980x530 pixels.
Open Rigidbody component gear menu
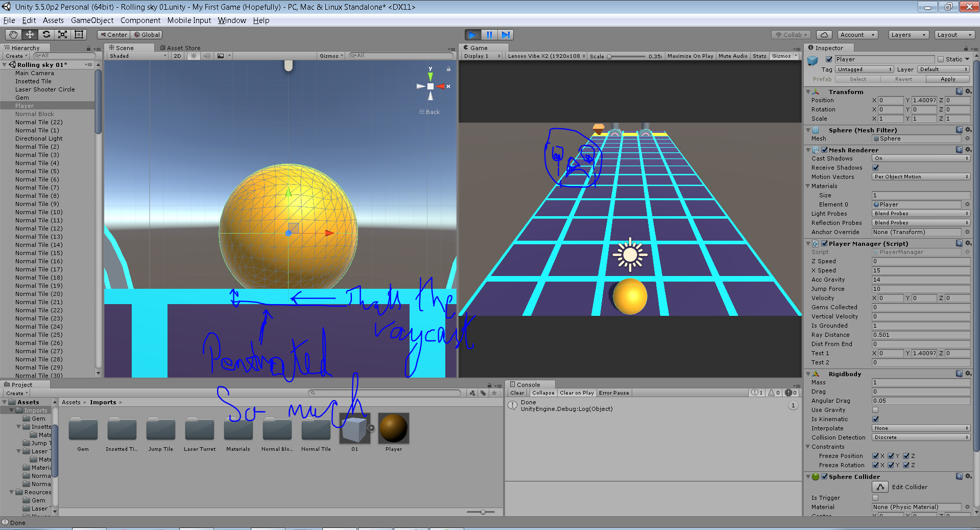click(968, 374)
